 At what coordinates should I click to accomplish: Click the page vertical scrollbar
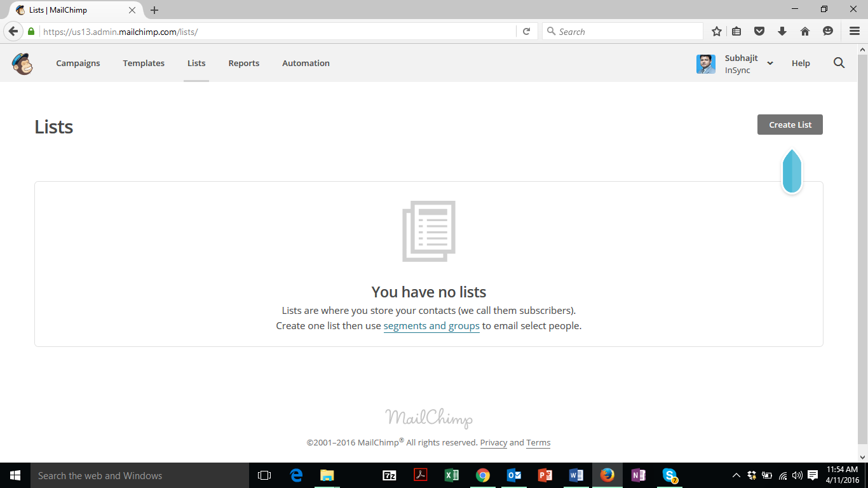pyautogui.click(x=863, y=248)
